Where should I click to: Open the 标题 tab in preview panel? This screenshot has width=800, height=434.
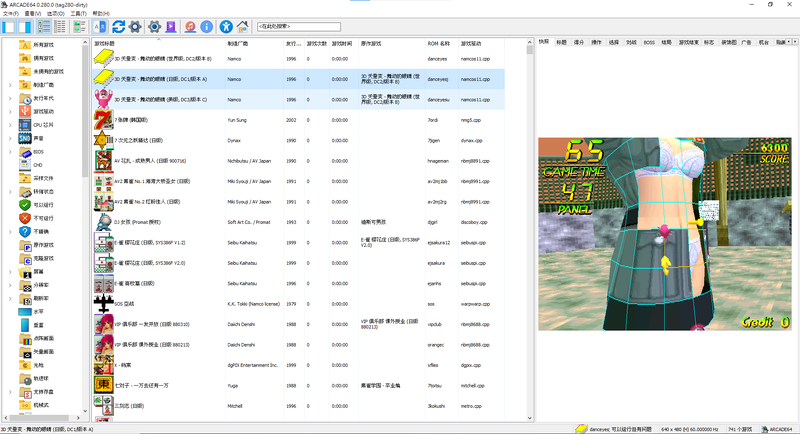[561, 42]
